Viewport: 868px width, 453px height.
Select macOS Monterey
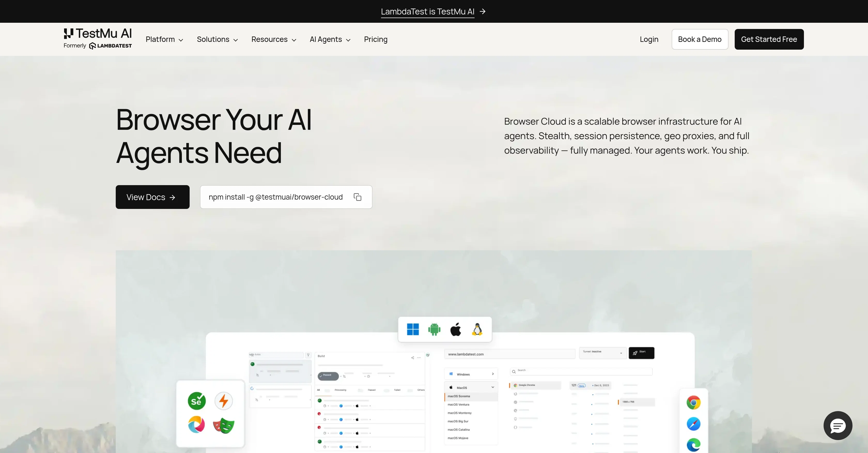pos(459,413)
